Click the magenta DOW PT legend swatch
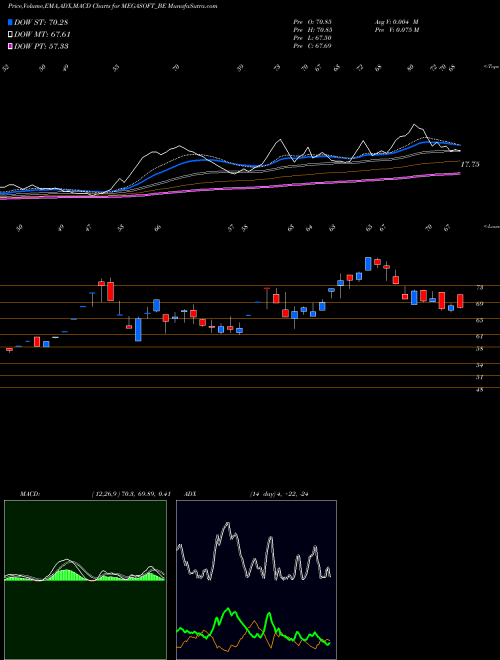 10,46
